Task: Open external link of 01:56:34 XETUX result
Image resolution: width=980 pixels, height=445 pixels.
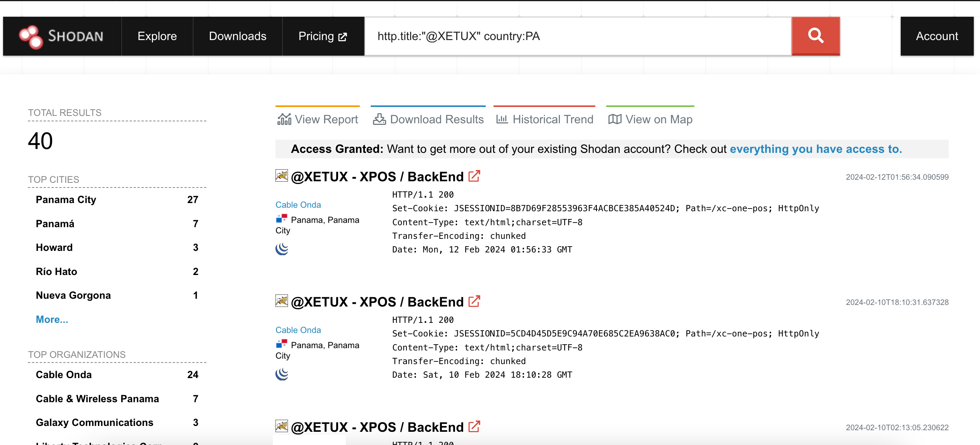Action: pos(474,177)
